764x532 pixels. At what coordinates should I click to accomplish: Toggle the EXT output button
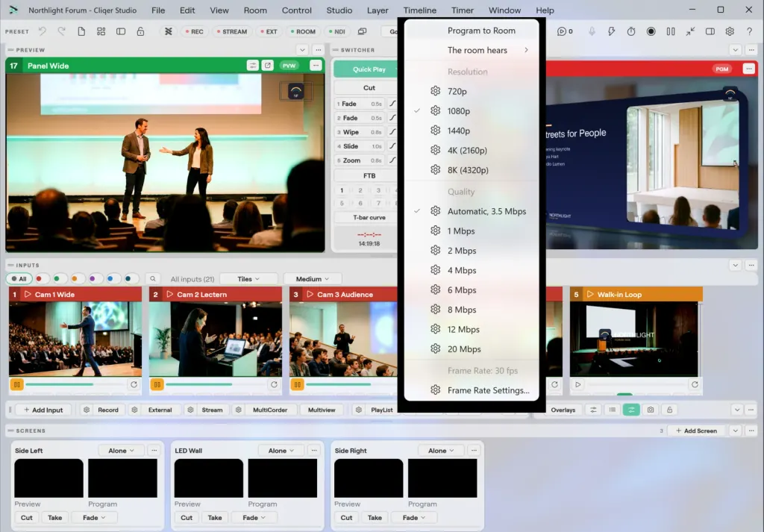pyautogui.click(x=269, y=31)
